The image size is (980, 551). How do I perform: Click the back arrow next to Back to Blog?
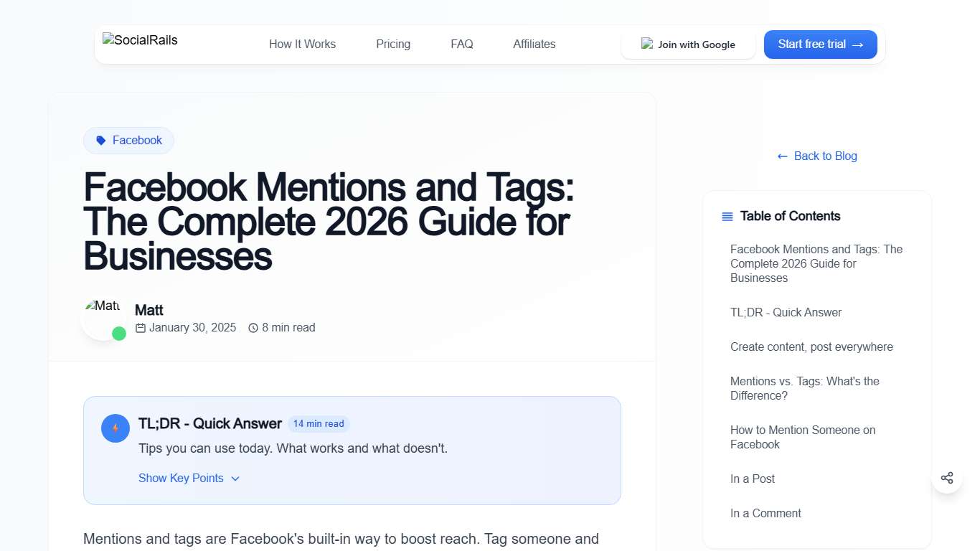click(x=782, y=156)
